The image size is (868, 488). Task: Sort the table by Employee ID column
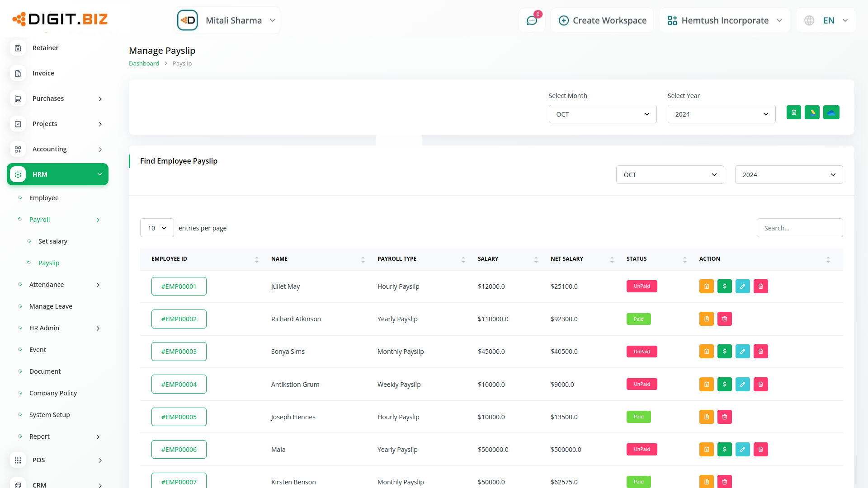pyautogui.click(x=256, y=259)
